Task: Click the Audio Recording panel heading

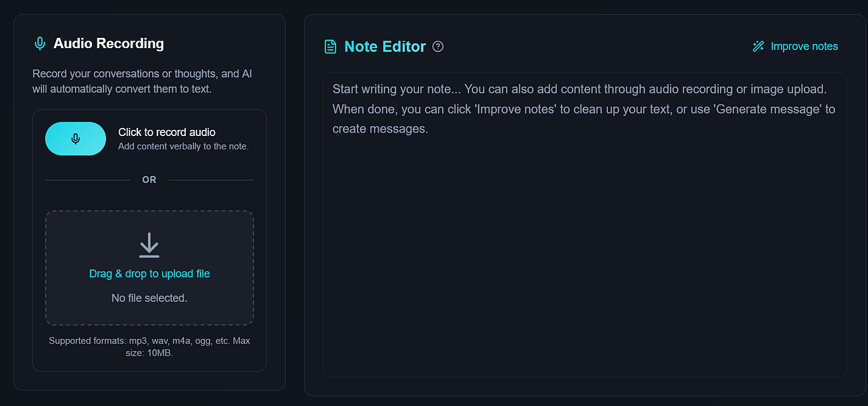Action: (109, 43)
